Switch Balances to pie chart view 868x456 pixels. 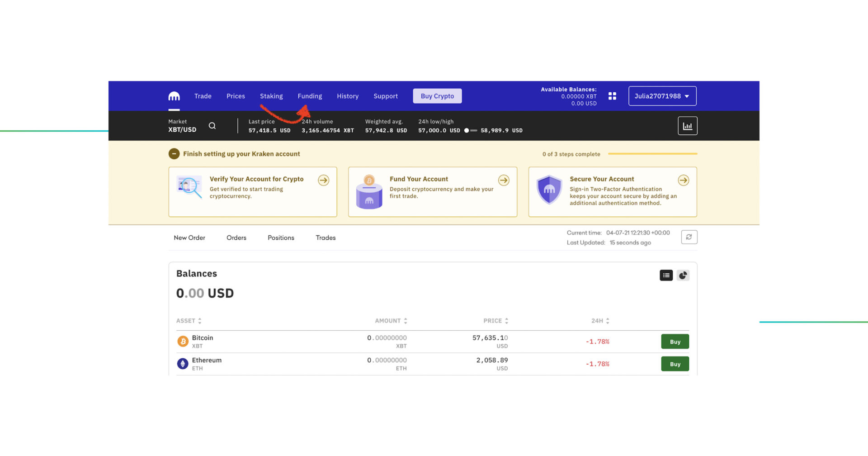click(683, 275)
